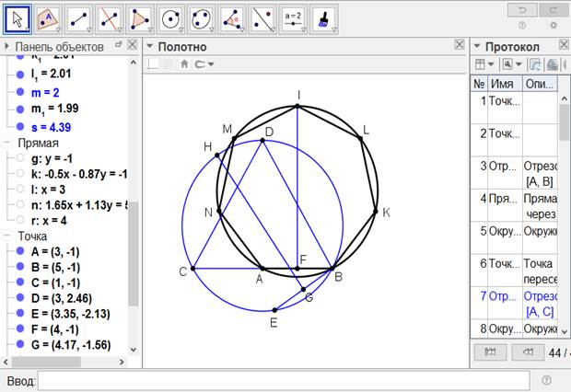Go back one construction step
Viewport: 571px width, 392px height.
click(x=528, y=352)
